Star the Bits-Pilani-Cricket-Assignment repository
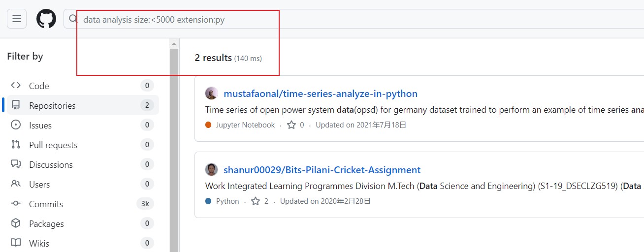The width and height of the screenshot is (644, 252). tap(256, 201)
